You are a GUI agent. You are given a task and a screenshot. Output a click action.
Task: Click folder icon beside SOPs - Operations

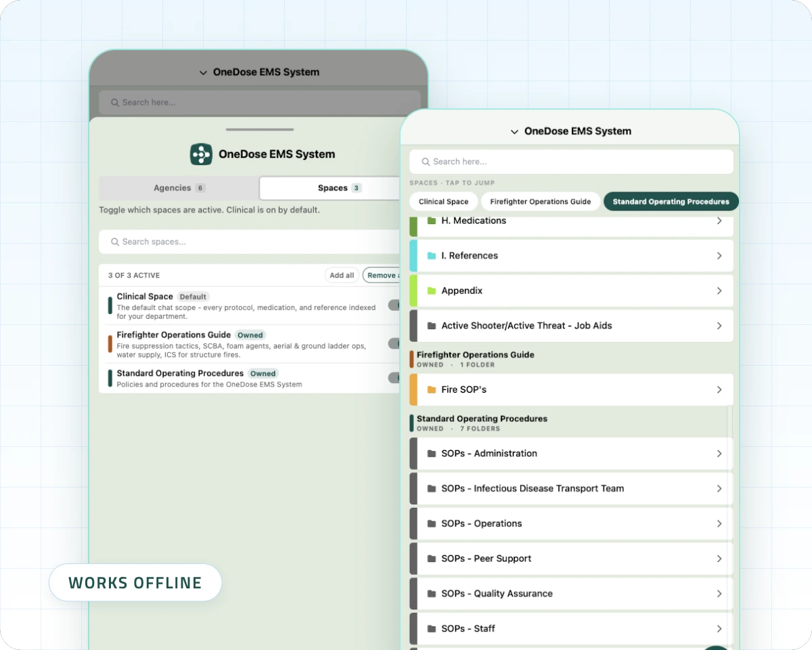(x=432, y=524)
